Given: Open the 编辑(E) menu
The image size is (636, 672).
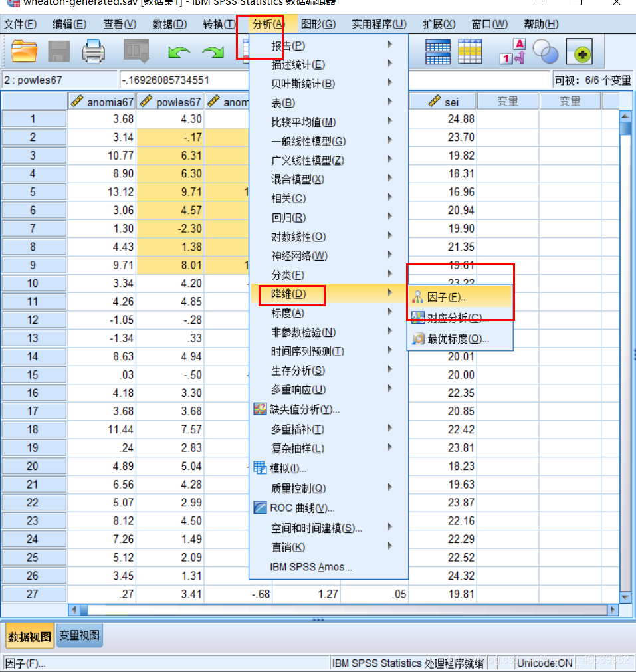Looking at the screenshot, I should (69, 24).
